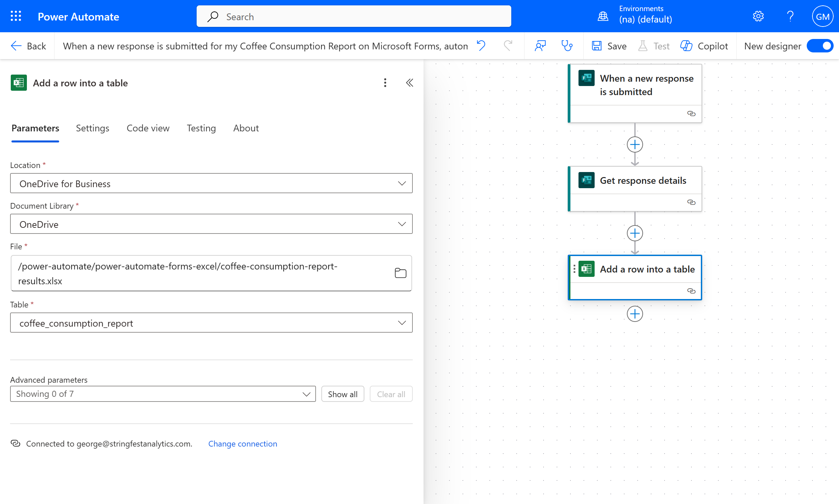Expand the Location dropdown
Viewport: 839px width, 504px height.
click(402, 183)
